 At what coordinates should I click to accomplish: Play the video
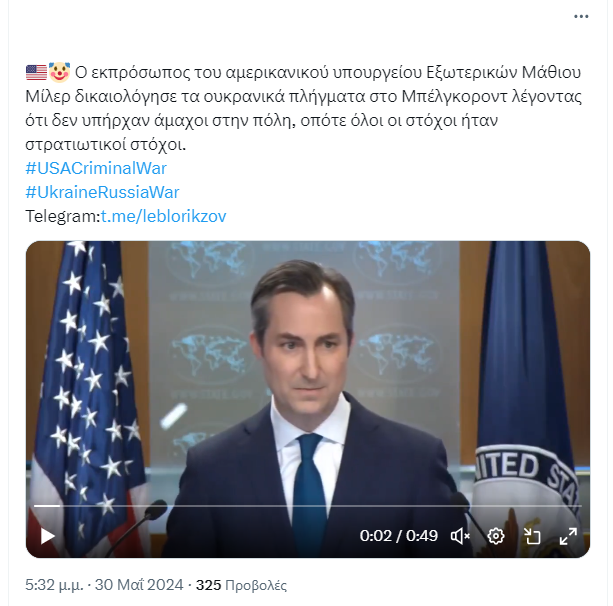pos(47,536)
